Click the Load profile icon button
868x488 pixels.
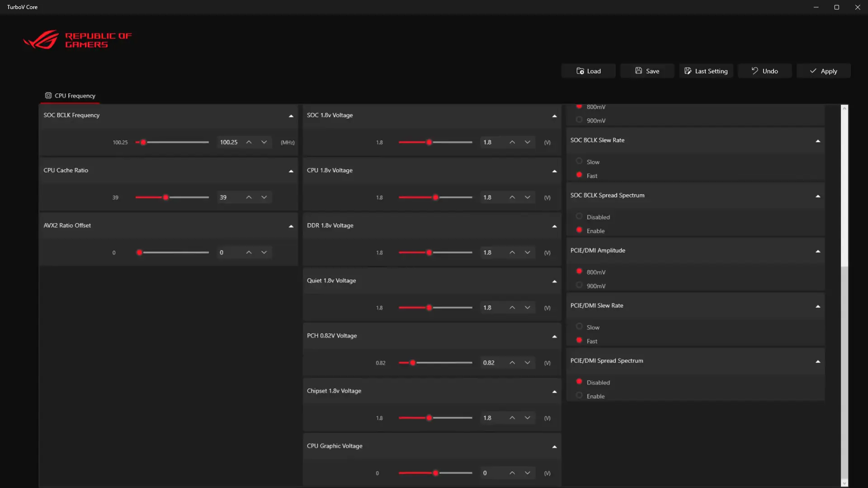[x=580, y=71]
